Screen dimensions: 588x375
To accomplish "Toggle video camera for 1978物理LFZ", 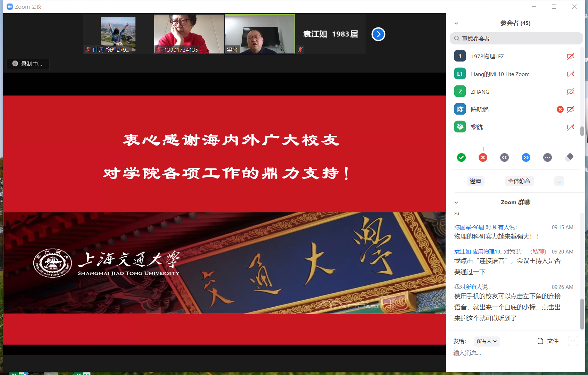I will [570, 56].
